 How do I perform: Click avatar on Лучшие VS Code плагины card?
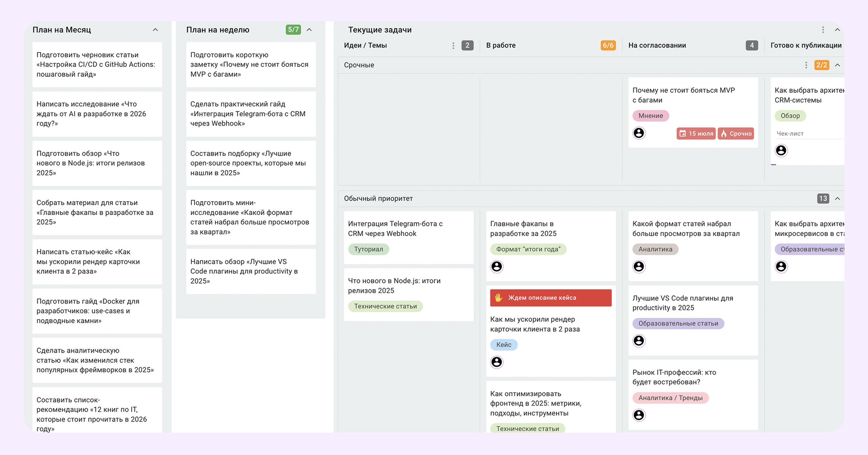[x=639, y=341]
